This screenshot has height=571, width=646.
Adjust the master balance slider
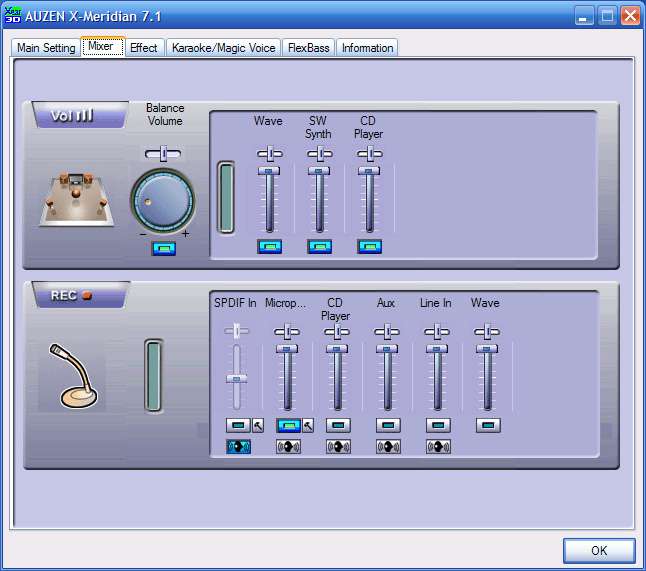pyautogui.click(x=163, y=154)
